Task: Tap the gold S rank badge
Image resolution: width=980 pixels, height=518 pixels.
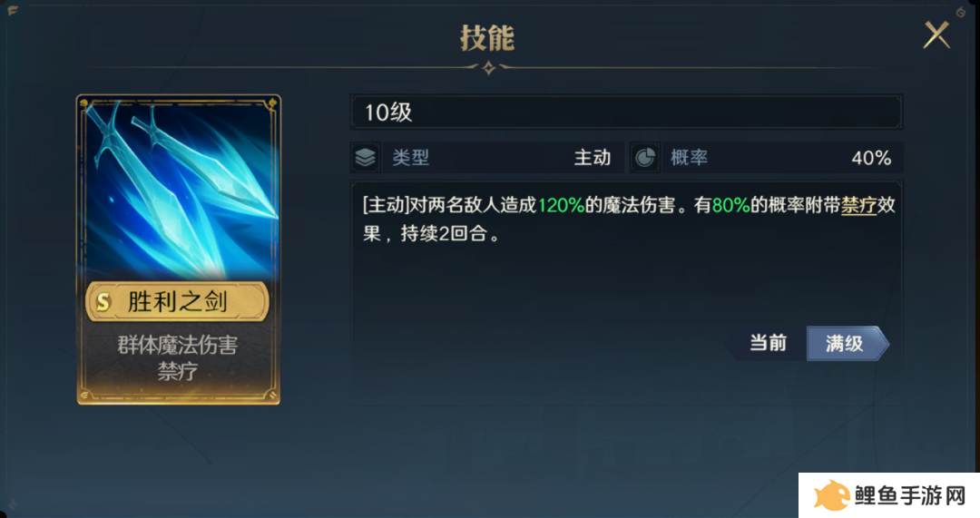Action: pyautogui.click(x=103, y=302)
